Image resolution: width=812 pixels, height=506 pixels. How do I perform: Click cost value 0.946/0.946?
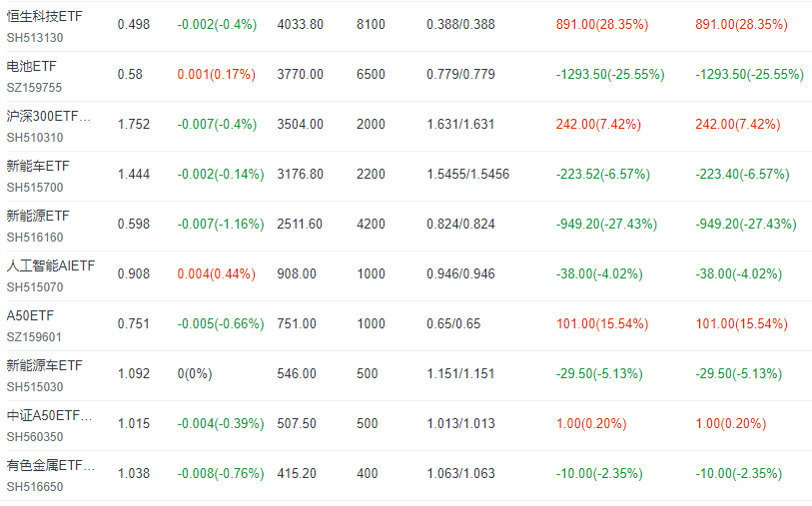point(460,274)
